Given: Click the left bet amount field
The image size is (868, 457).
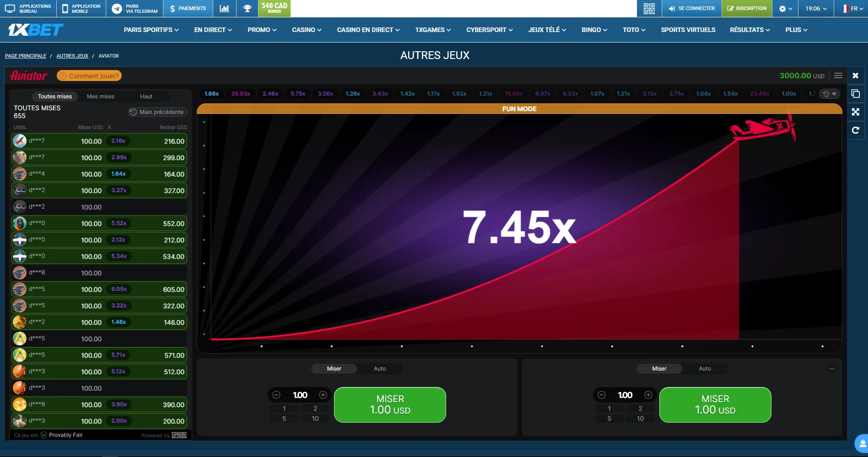Looking at the screenshot, I should [x=300, y=395].
